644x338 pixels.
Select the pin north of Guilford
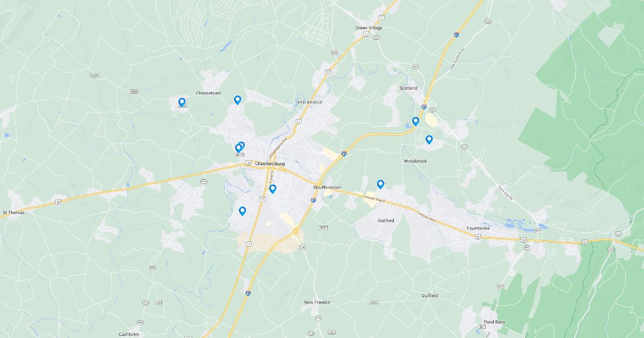click(380, 185)
